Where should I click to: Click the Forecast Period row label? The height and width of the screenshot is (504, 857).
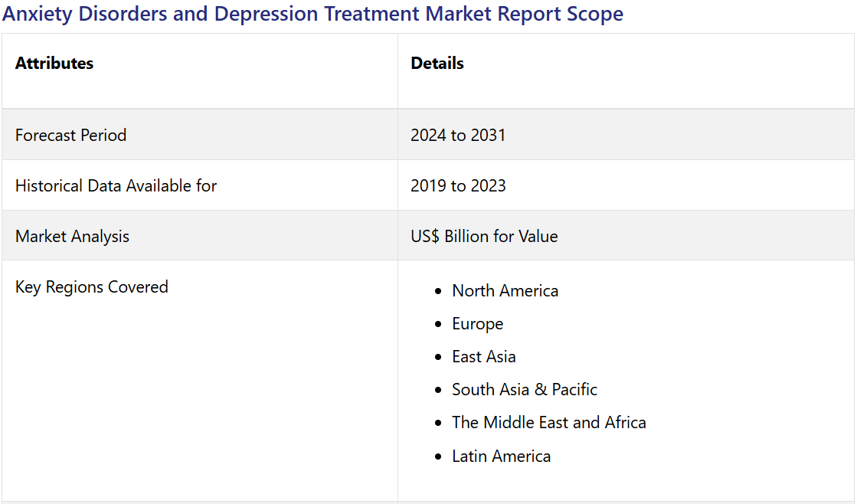70,136
